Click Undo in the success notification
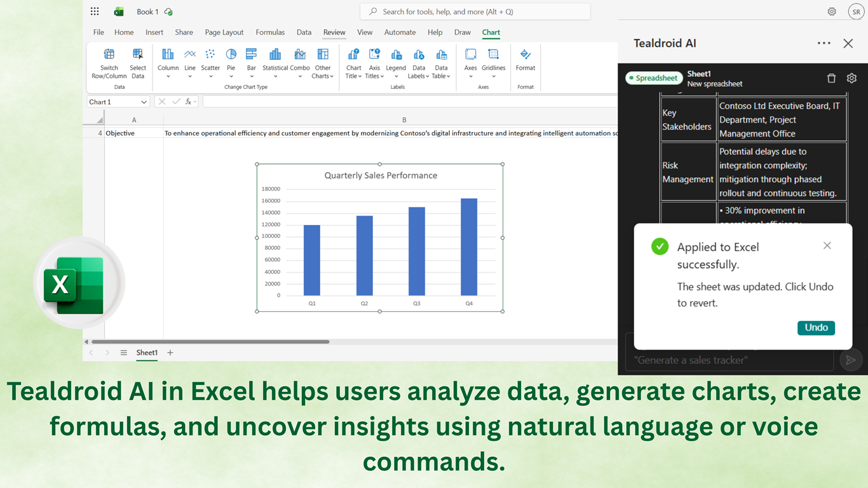The height and width of the screenshot is (488, 868). [x=816, y=328]
